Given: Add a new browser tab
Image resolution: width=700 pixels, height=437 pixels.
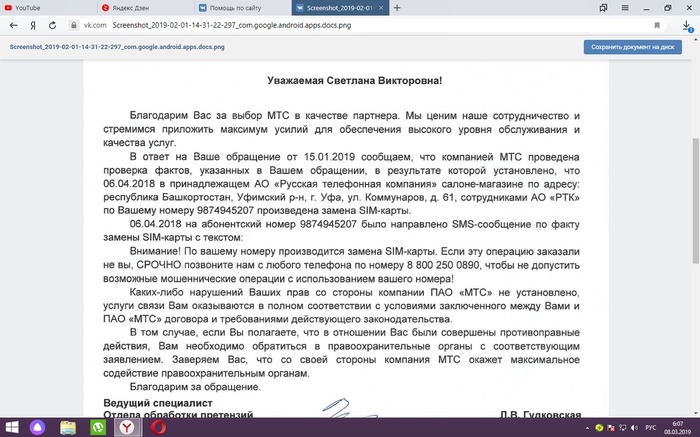Looking at the screenshot, I should click(x=398, y=7).
